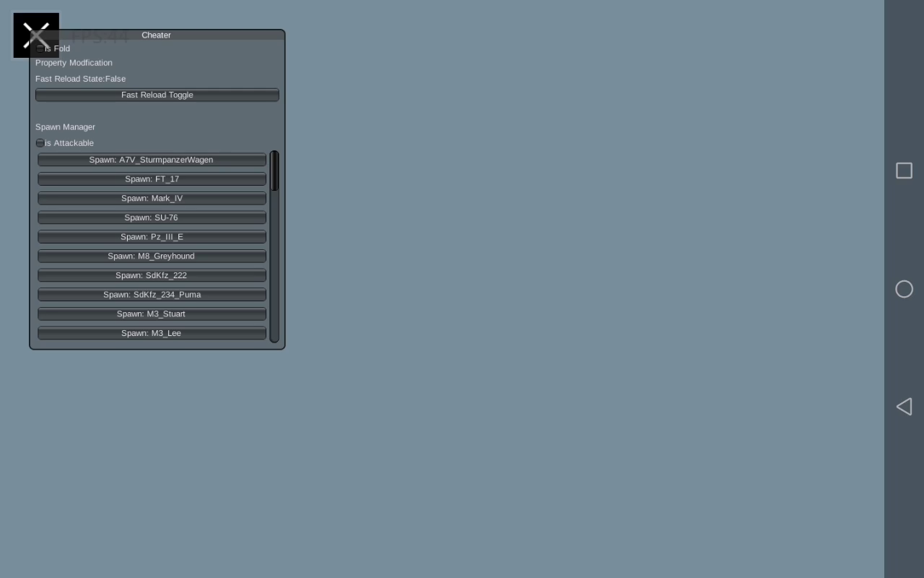Spawn the A7V_SturmpanzerWagen tank

click(152, 160)
